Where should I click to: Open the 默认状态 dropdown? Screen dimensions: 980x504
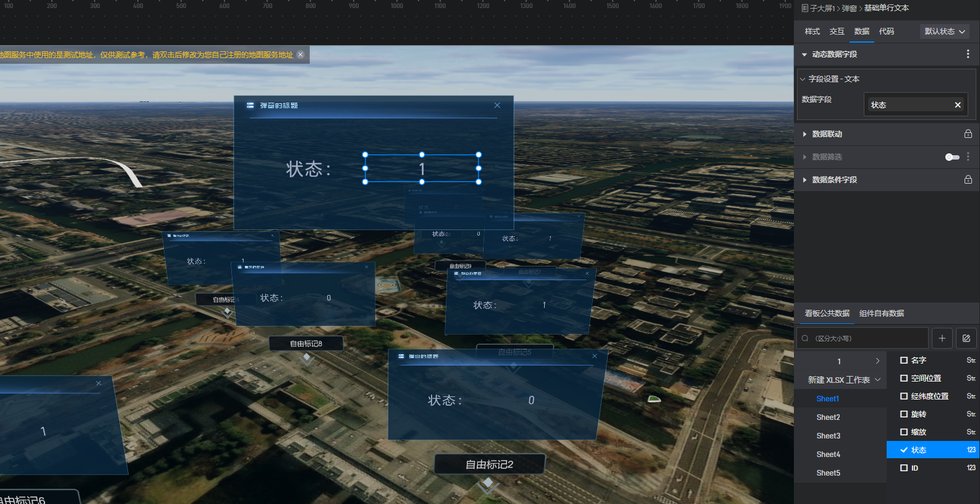[945, 32]
